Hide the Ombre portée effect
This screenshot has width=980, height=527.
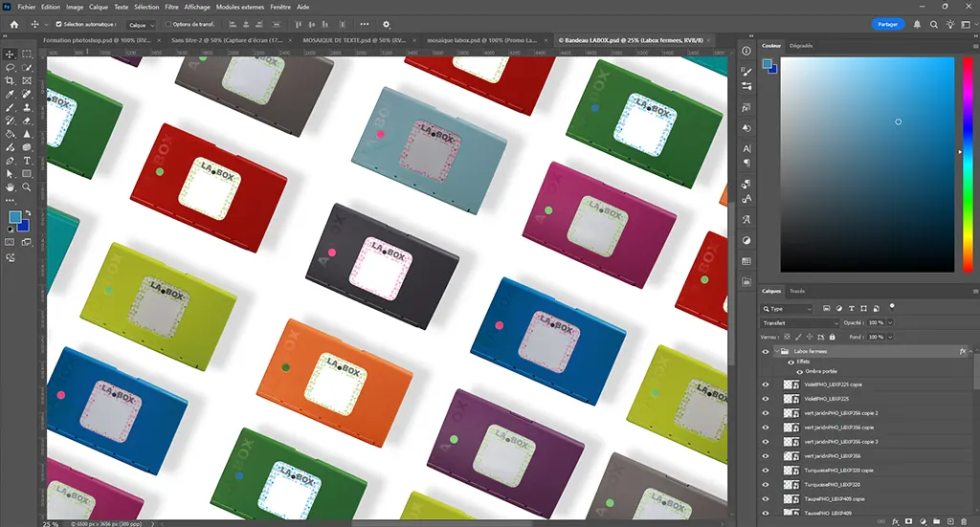[x=799, y=371]
